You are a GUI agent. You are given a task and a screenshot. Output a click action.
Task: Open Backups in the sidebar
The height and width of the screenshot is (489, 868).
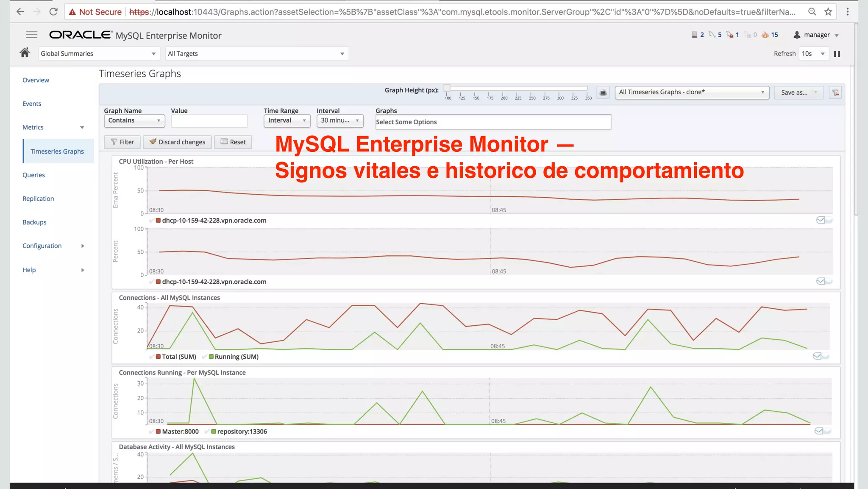pyautogui.click(x=34, y=222)
